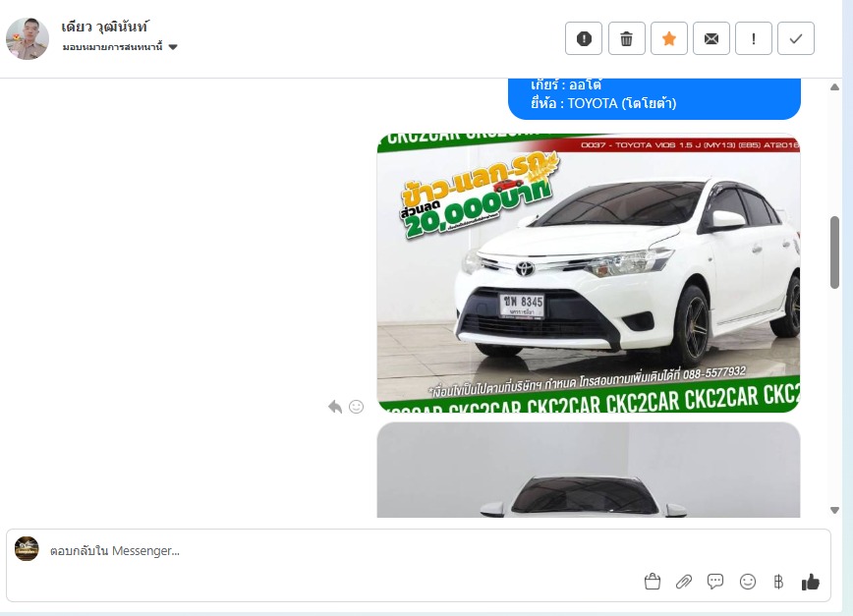Open the shopping bag products icon
Image resolution: width=853 pixels, height=616 pixels.
coord(652,582)
